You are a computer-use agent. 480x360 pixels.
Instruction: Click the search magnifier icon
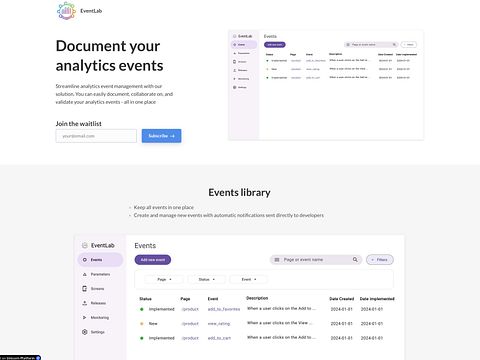355,259
